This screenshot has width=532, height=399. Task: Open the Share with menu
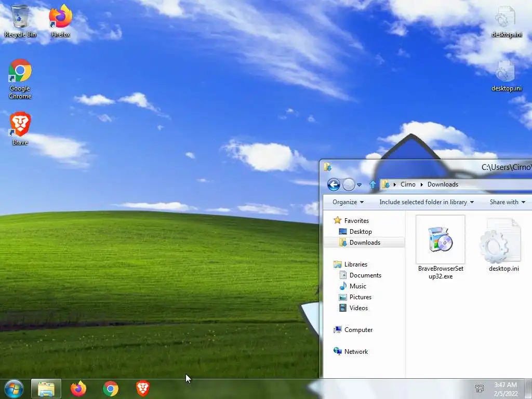[x=507, y=202]
